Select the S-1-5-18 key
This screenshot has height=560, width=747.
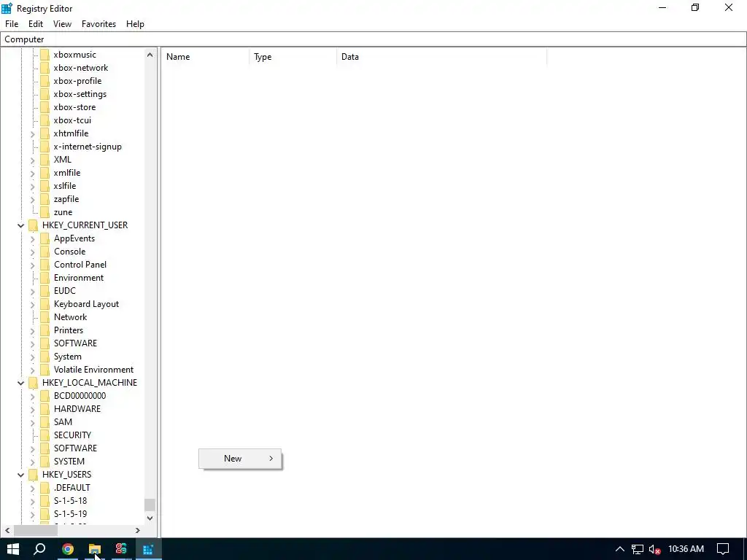click(x=71, y=501)
